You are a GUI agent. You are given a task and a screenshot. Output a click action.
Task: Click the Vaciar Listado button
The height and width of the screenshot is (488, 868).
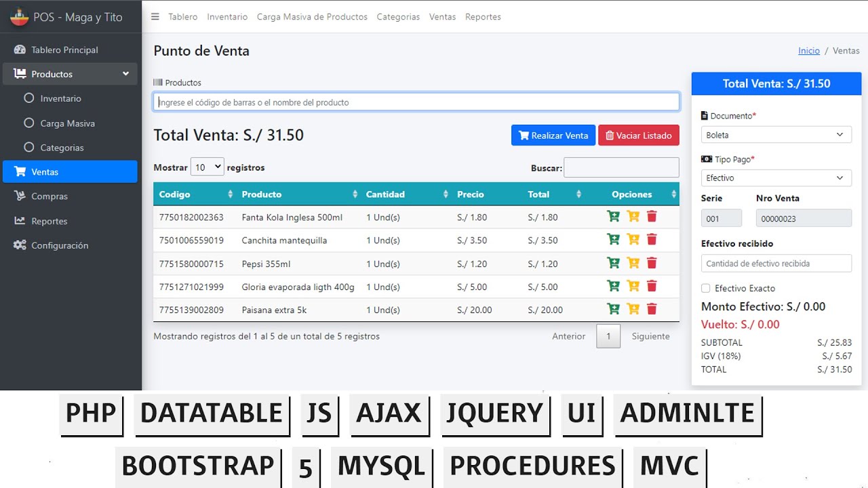[x=639, y=135]
